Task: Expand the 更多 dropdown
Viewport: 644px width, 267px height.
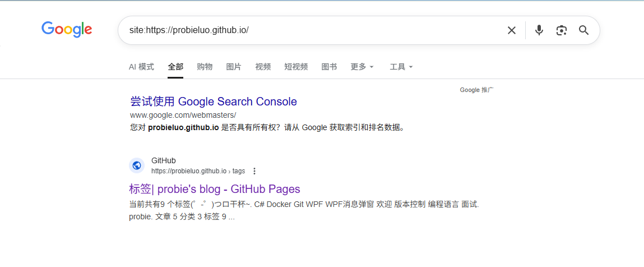Action: (x=362, y=67)
